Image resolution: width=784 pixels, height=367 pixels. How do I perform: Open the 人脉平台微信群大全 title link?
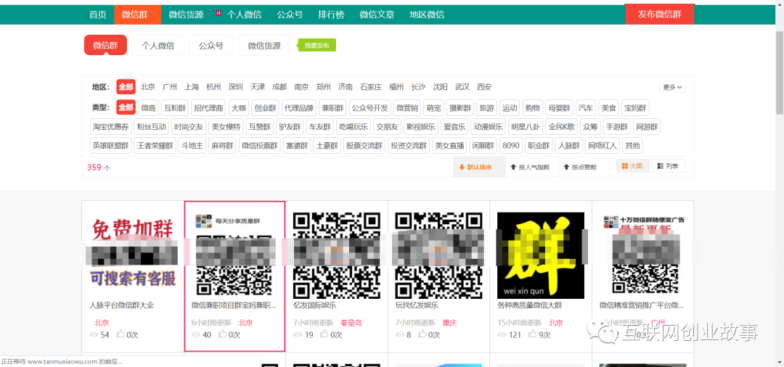click(122, 305)
